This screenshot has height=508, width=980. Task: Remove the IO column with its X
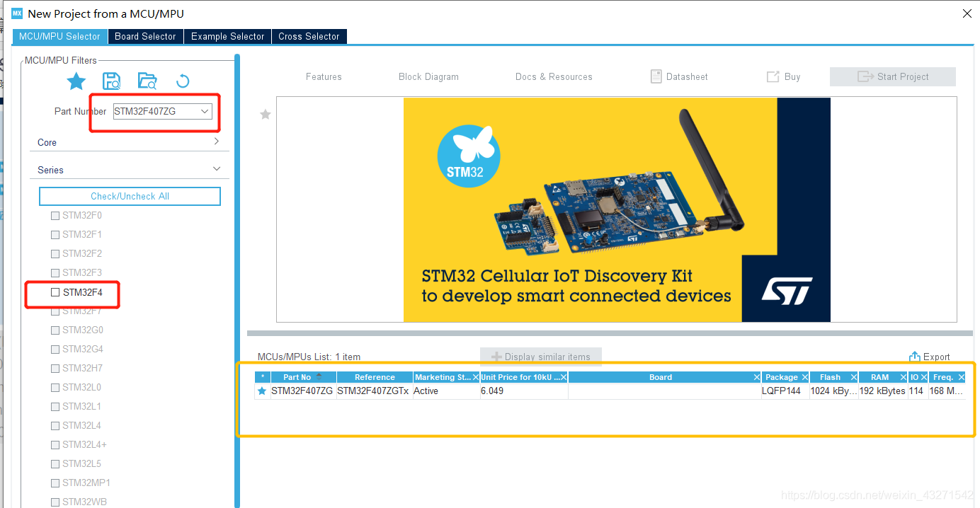923,377
